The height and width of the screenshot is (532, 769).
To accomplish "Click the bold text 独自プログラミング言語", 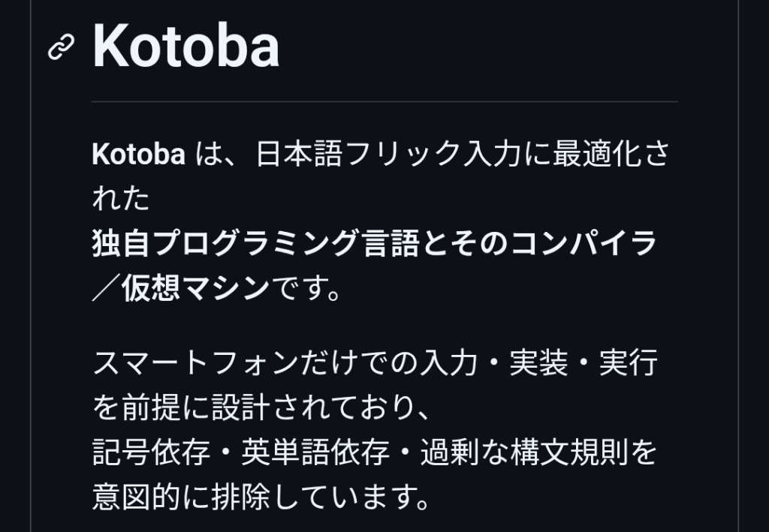I will pos(255,244).
